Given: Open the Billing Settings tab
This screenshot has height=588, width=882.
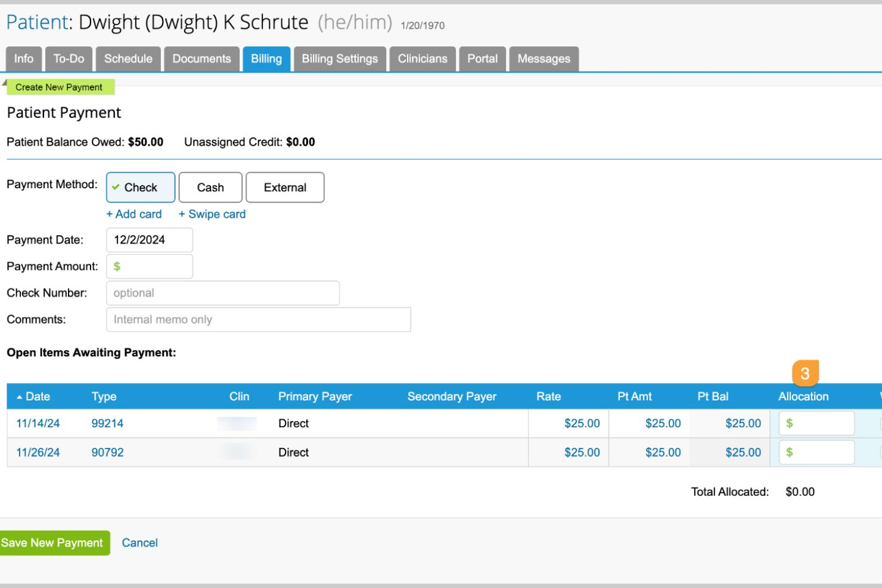Looking at the screenshot, I should point(340,59).
